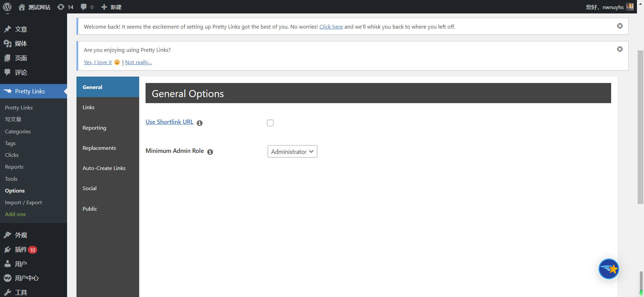The height and width of the screenshot is (297, 644).
Task: Open Pretty Links submenu item
Action: click(19, 108)
